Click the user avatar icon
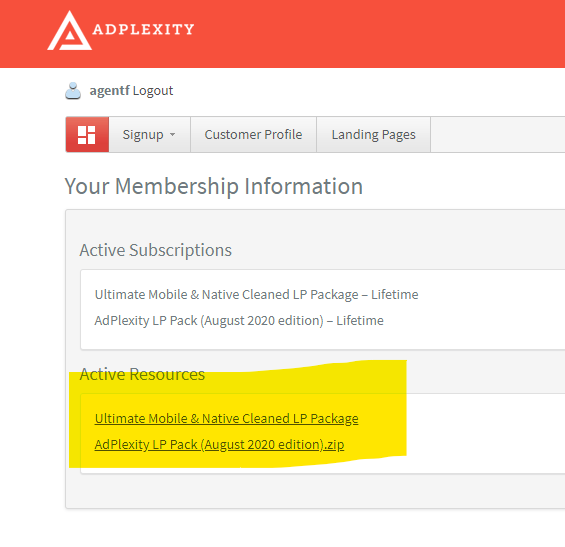565x547 pixels. [x=73, y=91]
